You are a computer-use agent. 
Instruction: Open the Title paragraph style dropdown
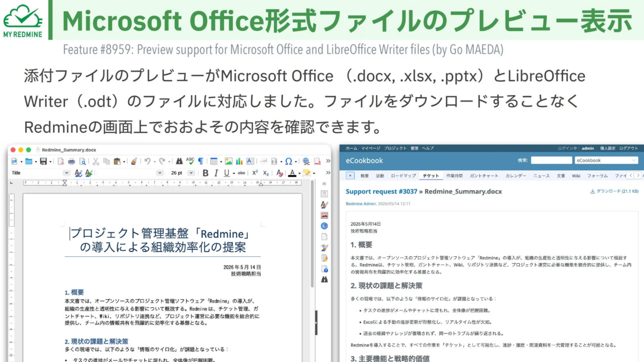click(67, 173)
